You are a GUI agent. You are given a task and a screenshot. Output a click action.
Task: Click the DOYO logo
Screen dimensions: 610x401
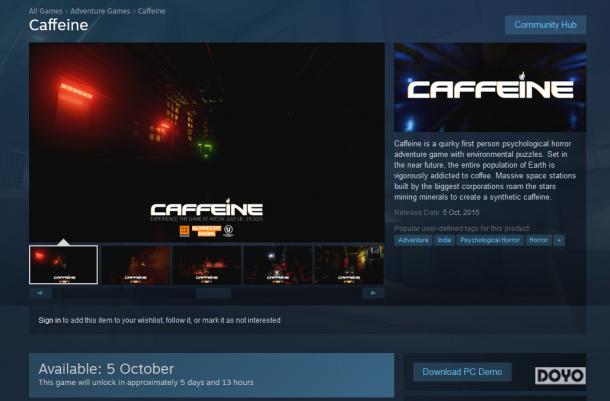click(560, 375)
